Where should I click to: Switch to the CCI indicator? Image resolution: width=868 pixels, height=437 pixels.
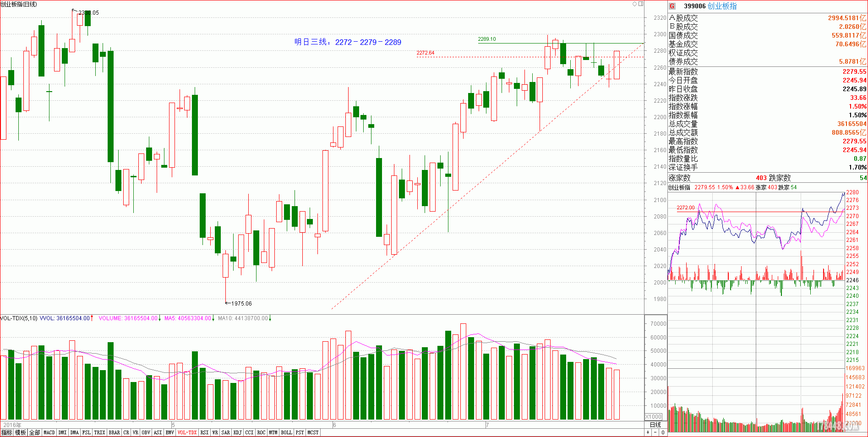tap(249, 432)
